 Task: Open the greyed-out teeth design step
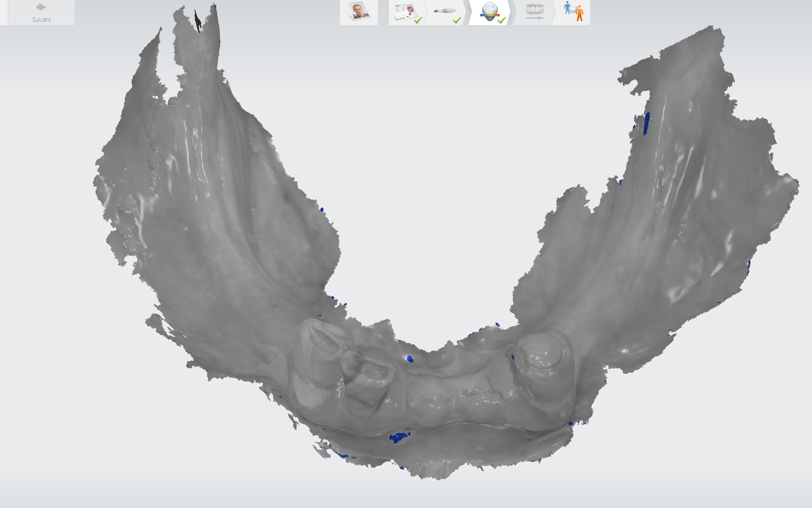coord(534,12)
